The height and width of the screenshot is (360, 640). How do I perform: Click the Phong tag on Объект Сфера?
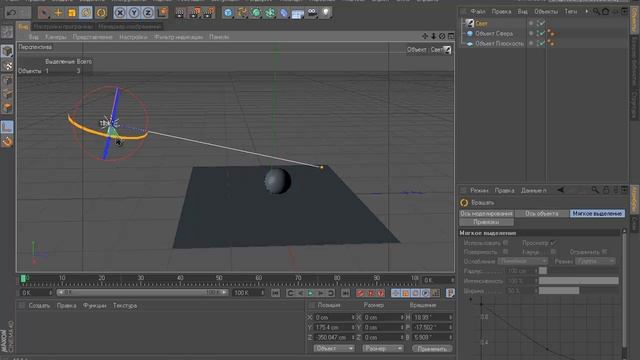551,33
